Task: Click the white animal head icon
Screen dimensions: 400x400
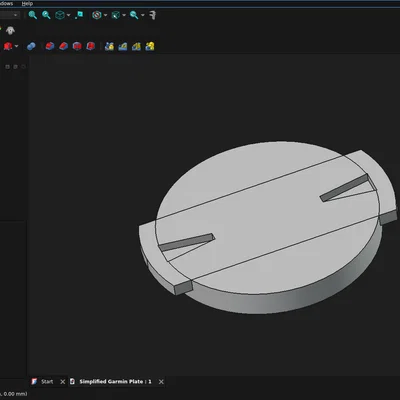Action: coord(11,31)
